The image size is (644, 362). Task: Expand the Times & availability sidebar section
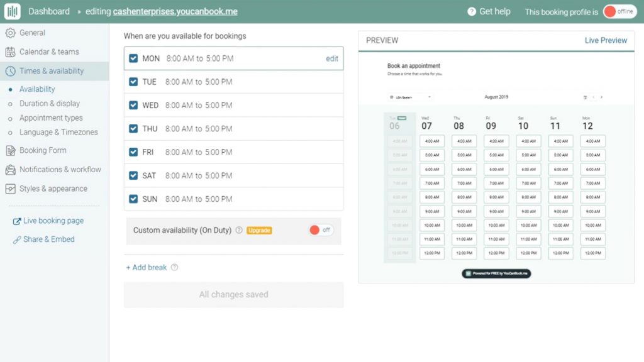[51, 71]
